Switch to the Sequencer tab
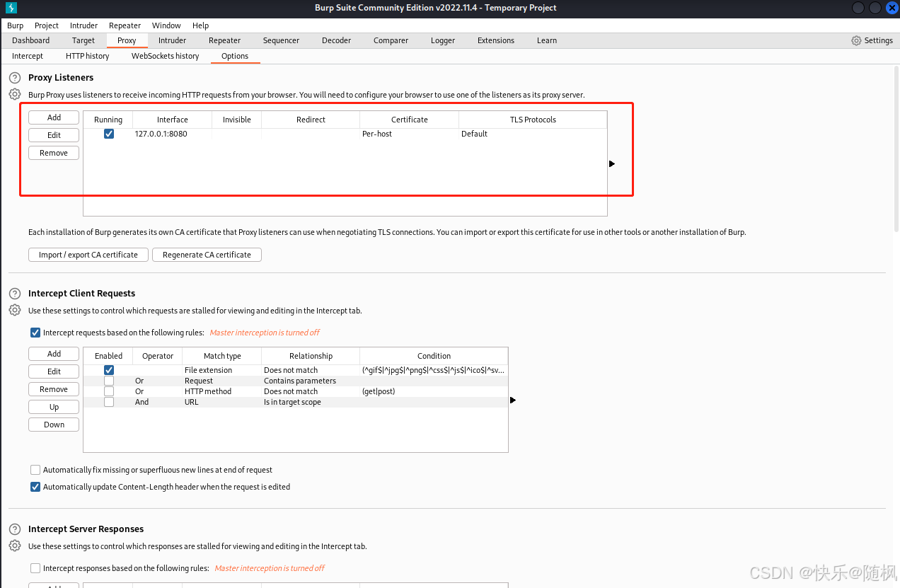The height and width of the screenshot is (588, 900). (x=281, y=40)
